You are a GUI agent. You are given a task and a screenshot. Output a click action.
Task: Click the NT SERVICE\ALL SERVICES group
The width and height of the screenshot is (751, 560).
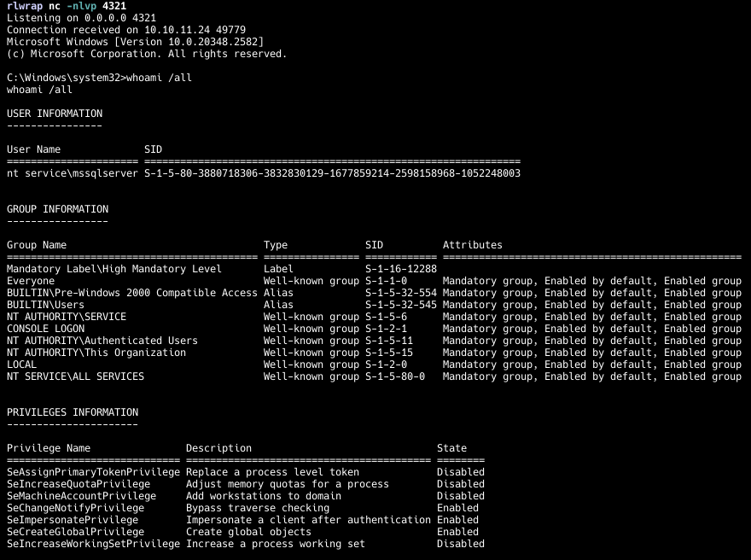pyautogui.click(x=75, y=376)
